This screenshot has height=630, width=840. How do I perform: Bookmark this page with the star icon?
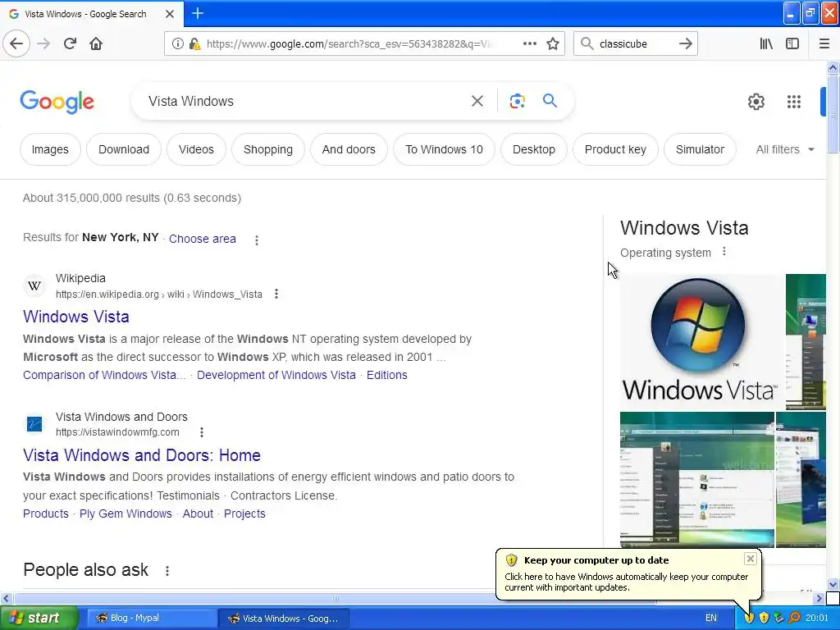coord(553,44)
